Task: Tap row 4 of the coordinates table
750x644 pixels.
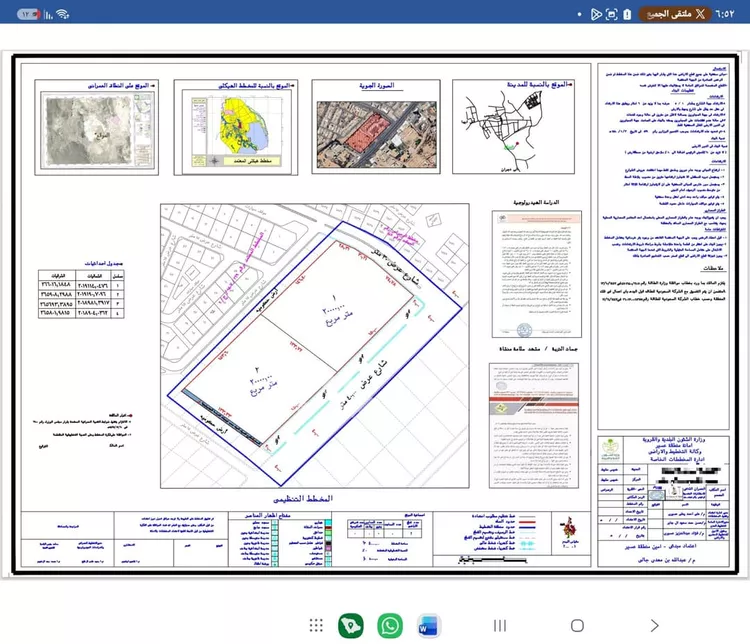Action: coord(81,313)
